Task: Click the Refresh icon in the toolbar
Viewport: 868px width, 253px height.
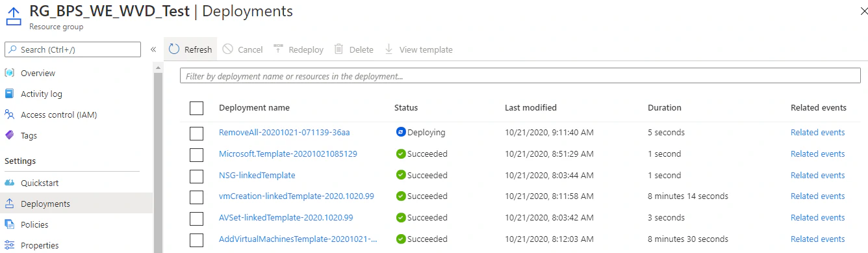Action: tap(173, 49)
